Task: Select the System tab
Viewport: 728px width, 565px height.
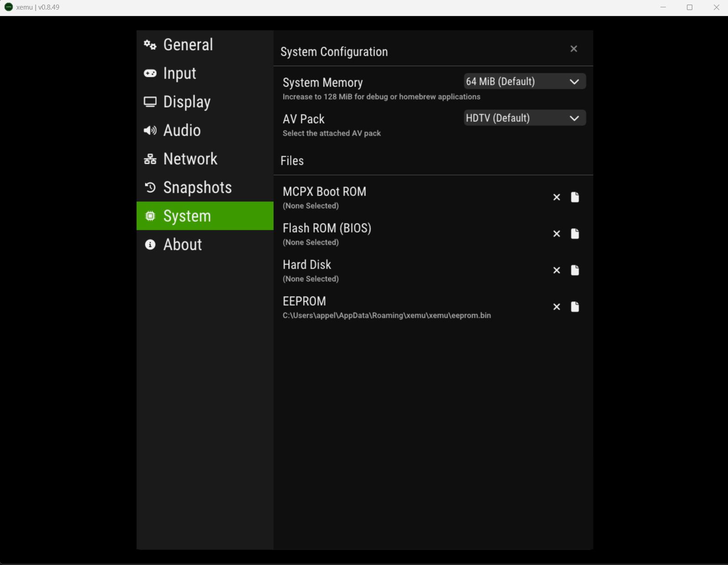Action: (x=205, y=216)
